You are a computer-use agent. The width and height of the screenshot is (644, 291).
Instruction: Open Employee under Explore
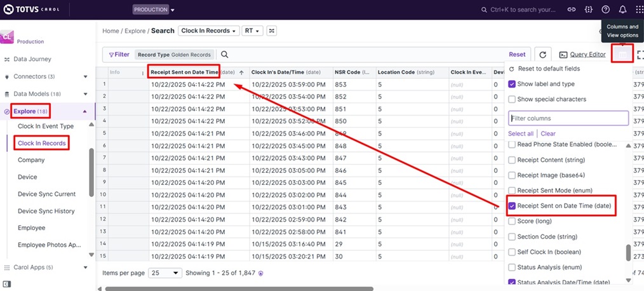click(31, 227)
